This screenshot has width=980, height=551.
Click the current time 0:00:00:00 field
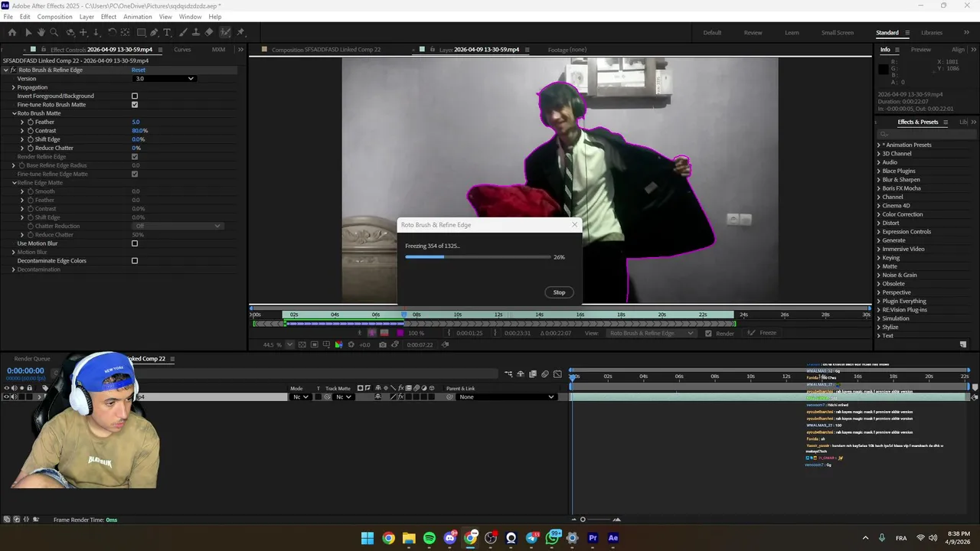(x=25, y=370)
